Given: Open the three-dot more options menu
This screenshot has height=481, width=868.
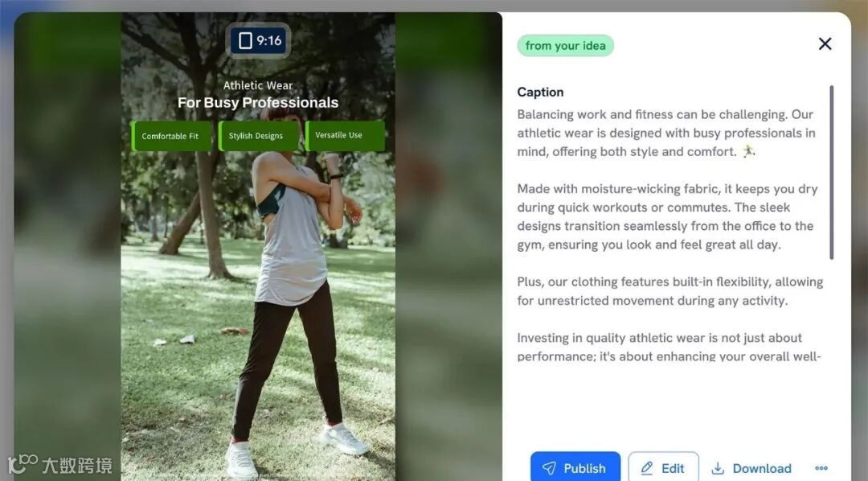Looking at the screenshot, I should 821,468.
